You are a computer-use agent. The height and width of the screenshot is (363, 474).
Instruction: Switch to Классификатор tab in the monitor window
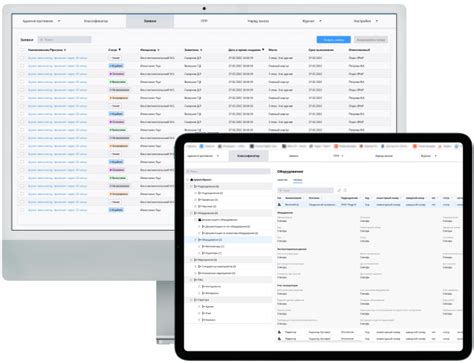96,21
